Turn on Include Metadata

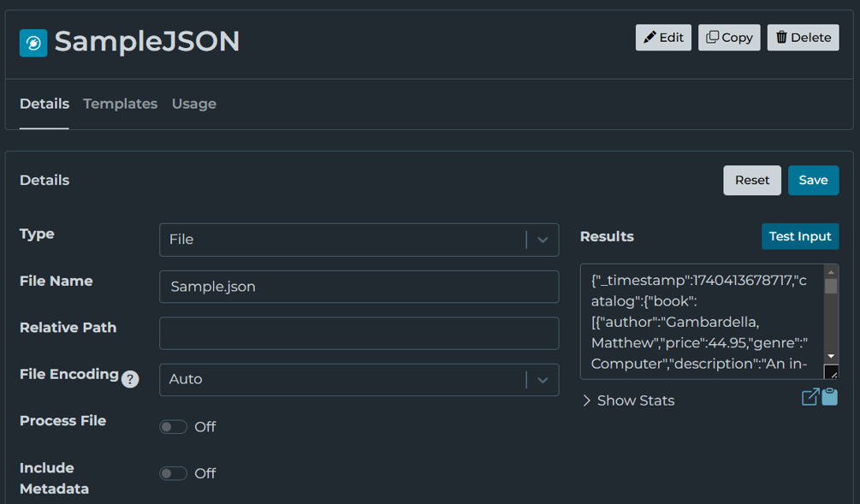pos(173,472)
